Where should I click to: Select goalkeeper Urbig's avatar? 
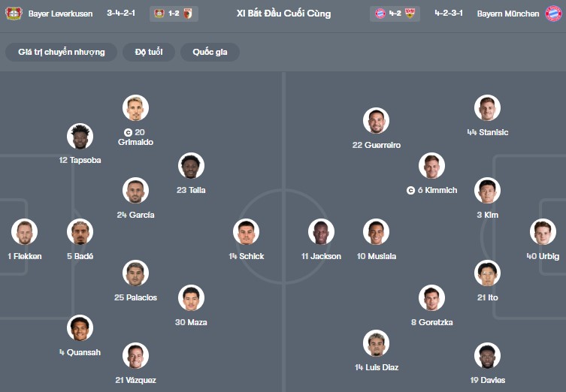(x=543, y=232)
